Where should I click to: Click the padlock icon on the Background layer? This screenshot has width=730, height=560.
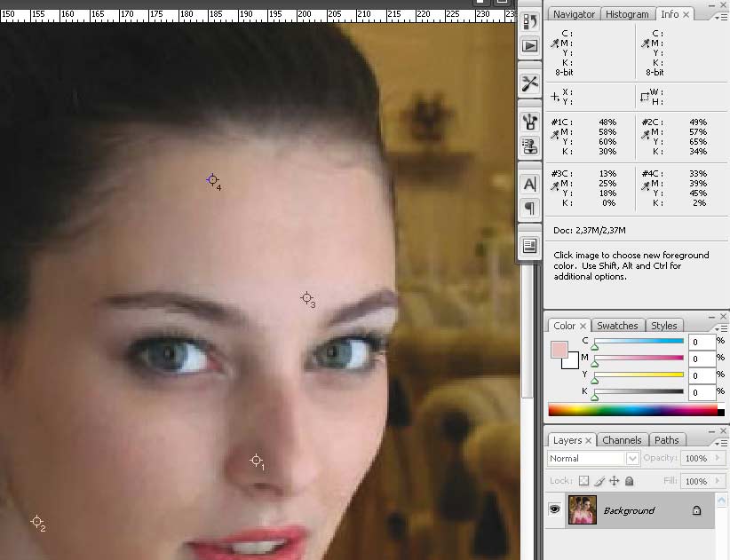click(696, 510)
